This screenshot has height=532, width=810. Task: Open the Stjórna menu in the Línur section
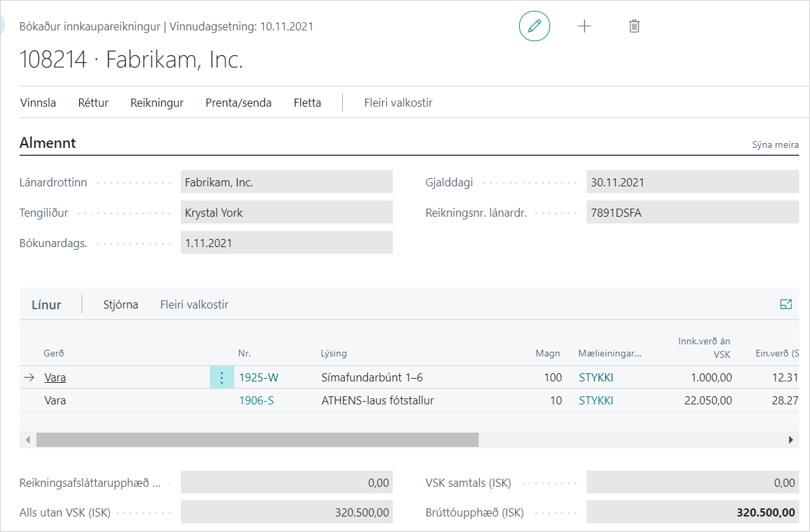pos(120,304)
